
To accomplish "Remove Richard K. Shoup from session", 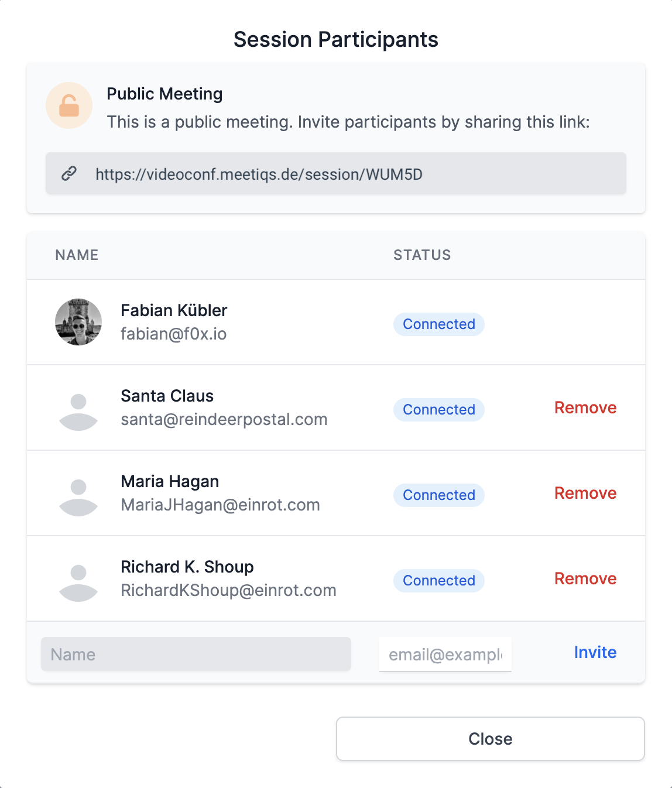I will (585, 578).
